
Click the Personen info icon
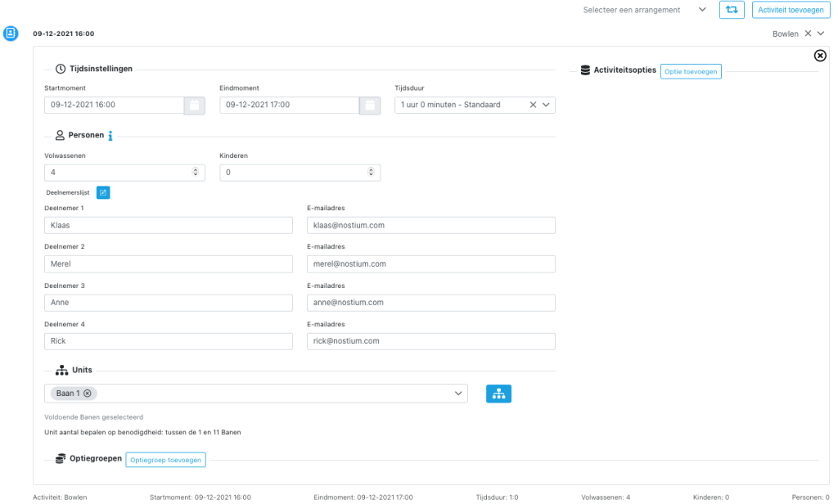pos(110,136)
